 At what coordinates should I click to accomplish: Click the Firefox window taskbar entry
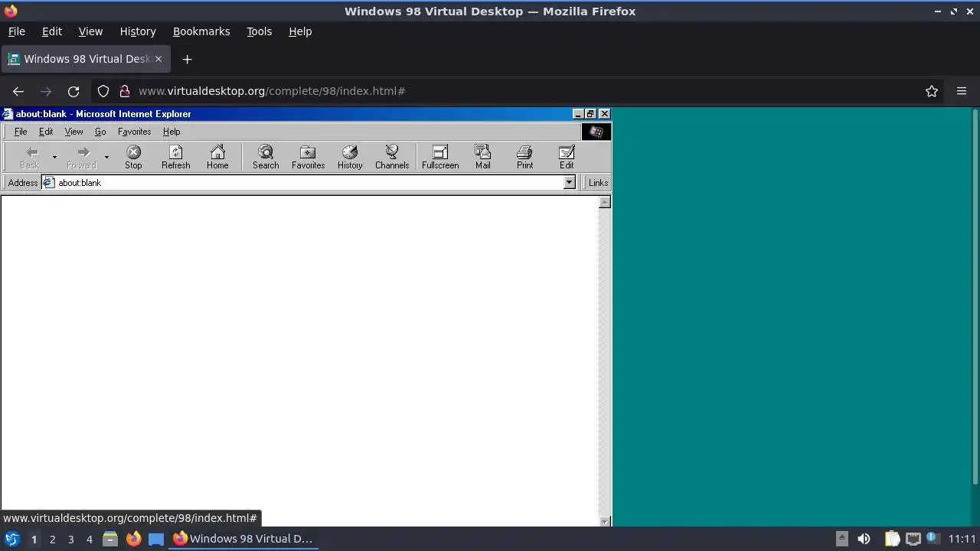pyautogui.click(x=243, y=539)
